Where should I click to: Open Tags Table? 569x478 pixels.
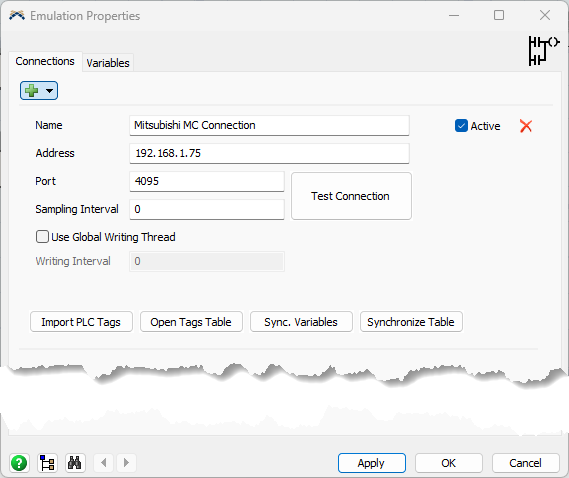point(191,322)
